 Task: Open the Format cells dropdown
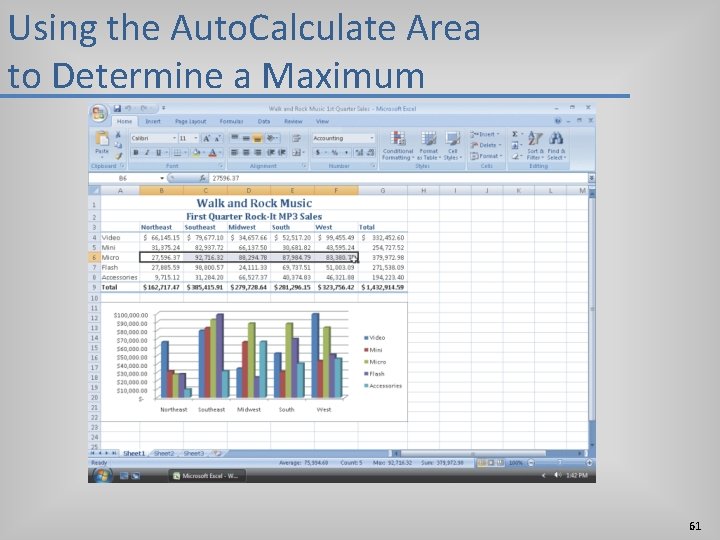(487, 156)
